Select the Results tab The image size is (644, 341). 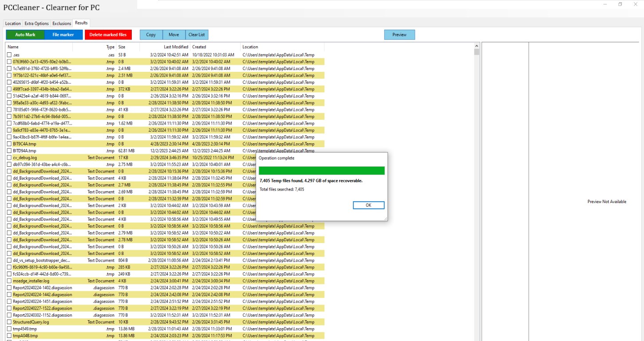tap(81, 23)
